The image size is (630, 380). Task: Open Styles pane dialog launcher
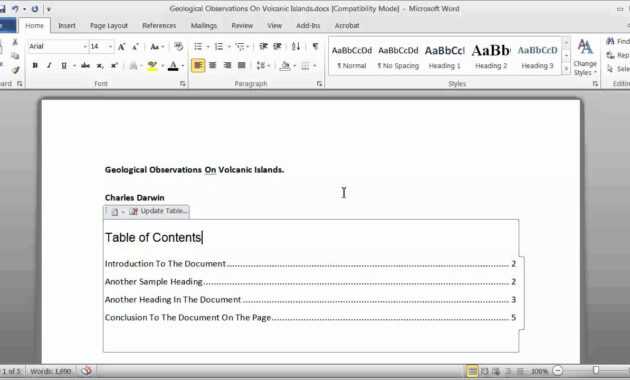(x=595, y=84)
